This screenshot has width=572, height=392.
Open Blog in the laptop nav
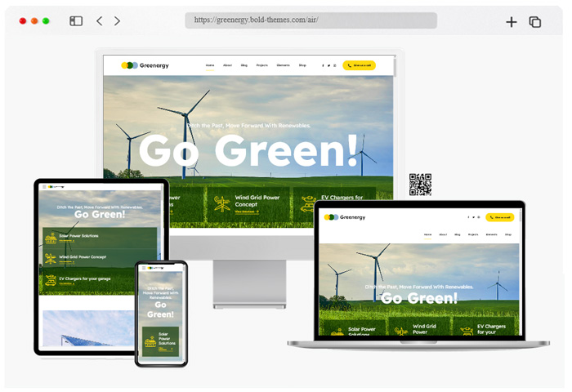pyautogui.click(x=457, y=234)
